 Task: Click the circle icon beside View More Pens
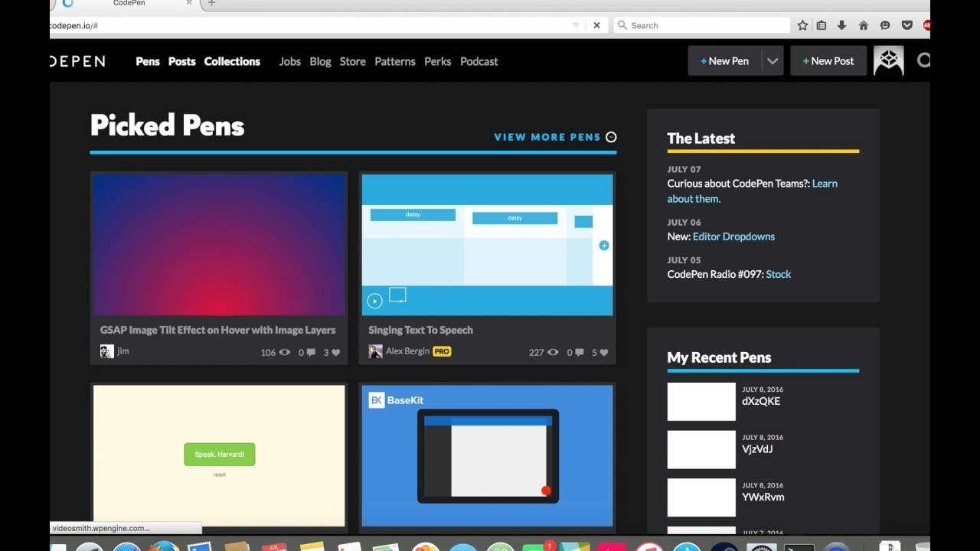(611, 137)
